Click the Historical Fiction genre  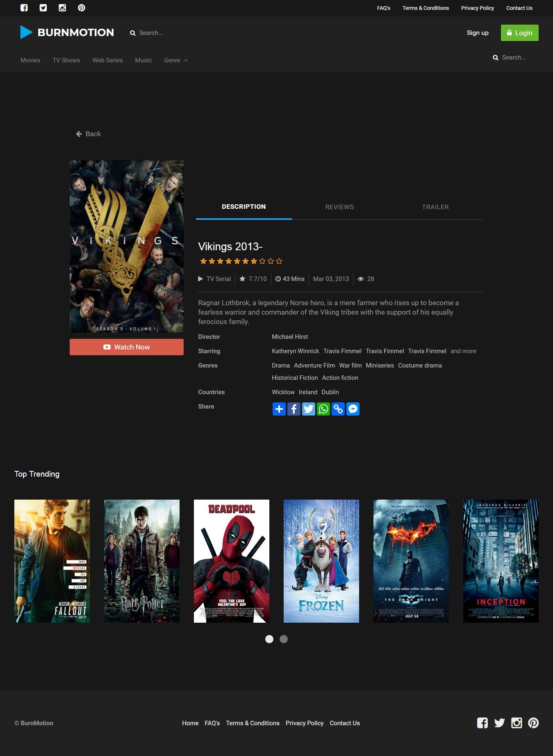(x=295, y=378)
